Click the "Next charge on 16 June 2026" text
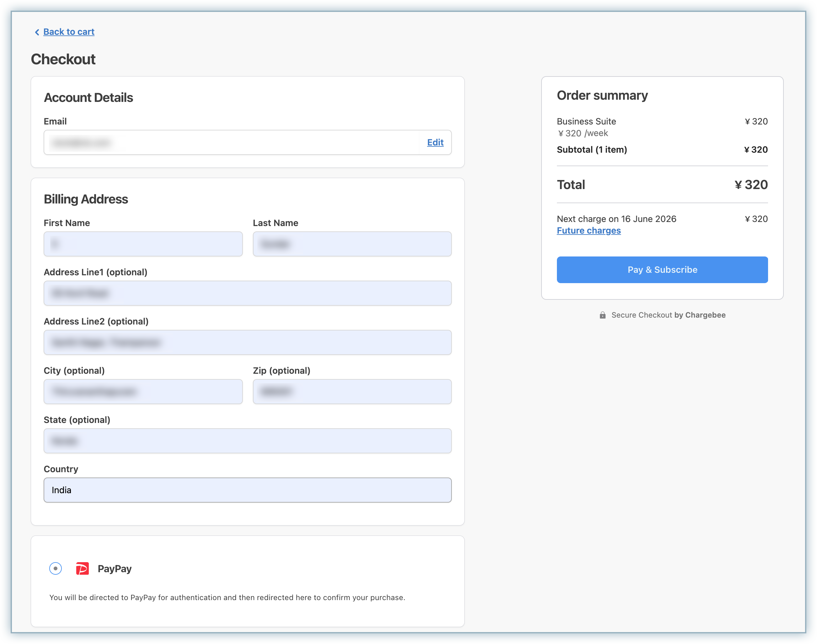The height and width of the screenshot is (644, 817). click(616, 219)
